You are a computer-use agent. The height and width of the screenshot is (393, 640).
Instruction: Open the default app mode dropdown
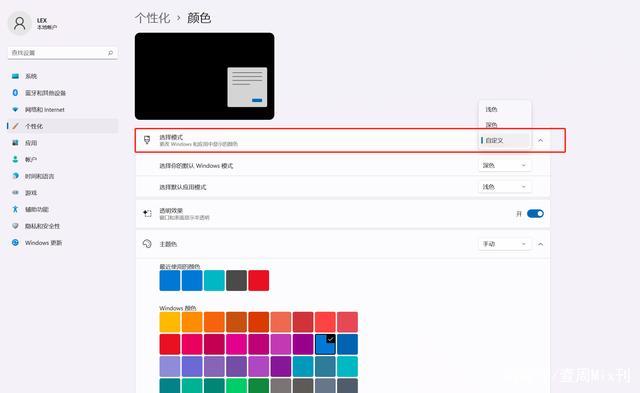click(504, 187)
